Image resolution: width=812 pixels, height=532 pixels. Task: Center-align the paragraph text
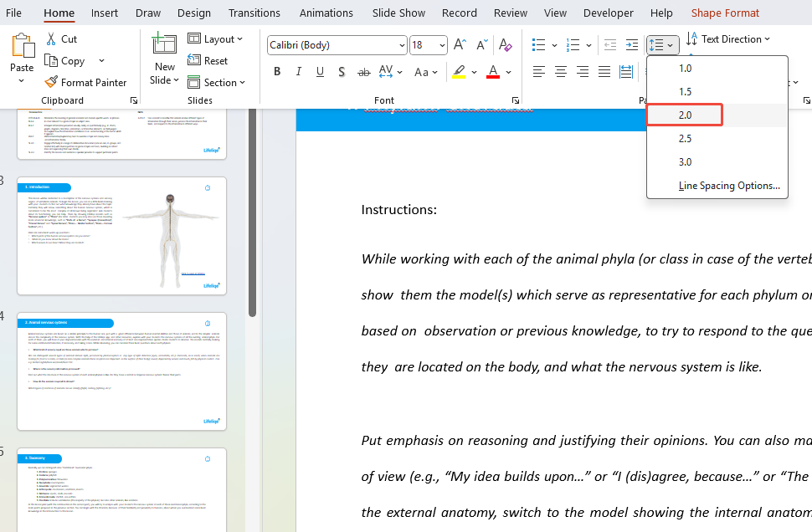click(x=561, y=72)
